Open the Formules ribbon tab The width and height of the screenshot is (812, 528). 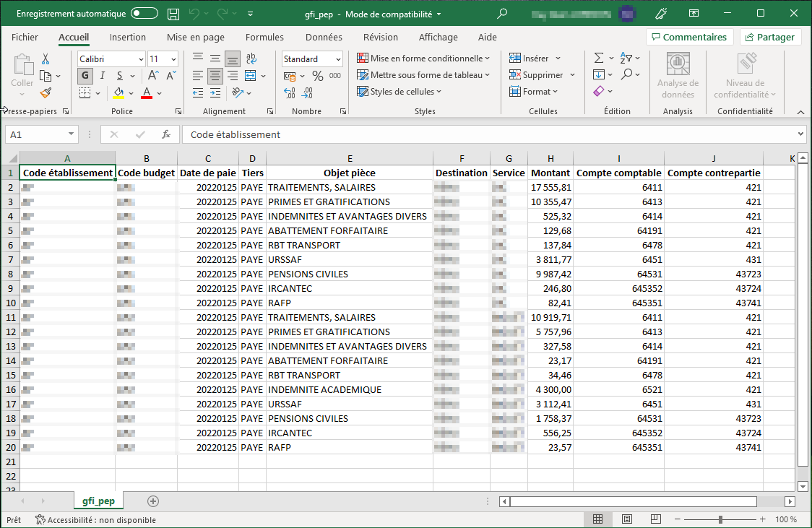264,37
